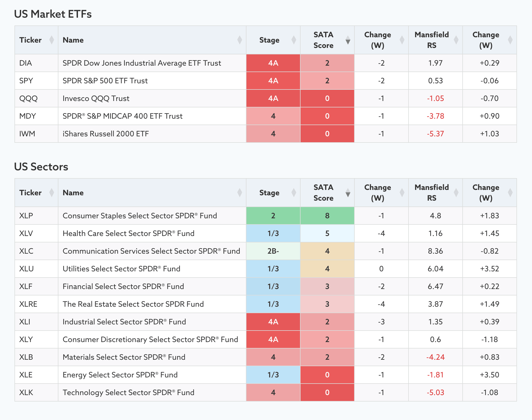Click the SPY ticker cell

coord(36,81)
